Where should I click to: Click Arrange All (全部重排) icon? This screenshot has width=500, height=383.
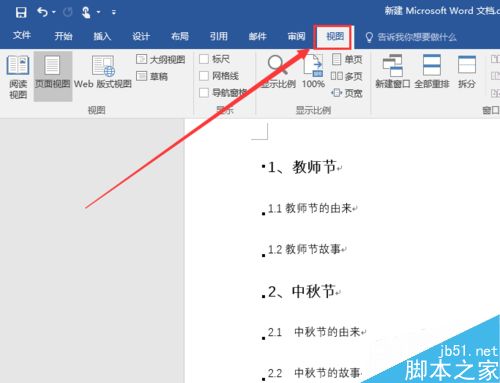click(x=432, y=72)
